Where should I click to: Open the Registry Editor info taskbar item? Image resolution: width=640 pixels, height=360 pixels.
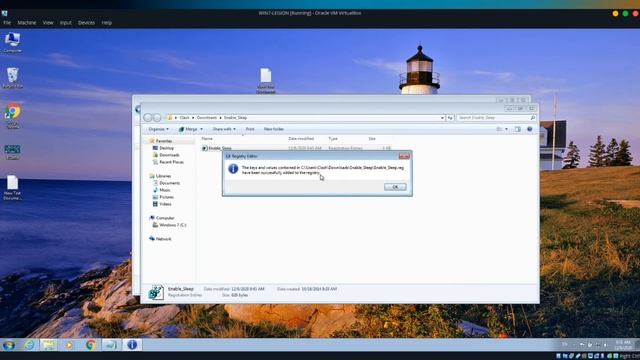pos(132,345)
